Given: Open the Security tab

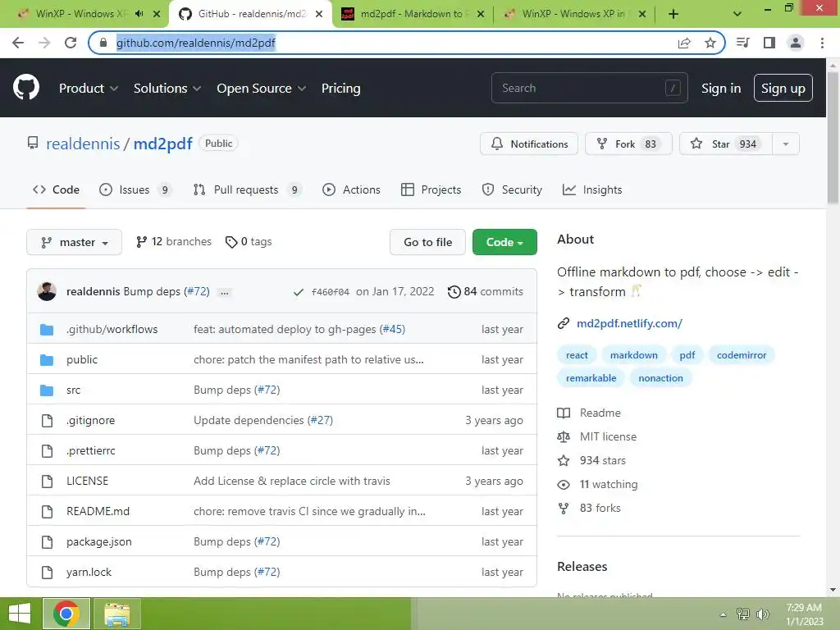Looking at the screenshot, I should pos(512,189).
